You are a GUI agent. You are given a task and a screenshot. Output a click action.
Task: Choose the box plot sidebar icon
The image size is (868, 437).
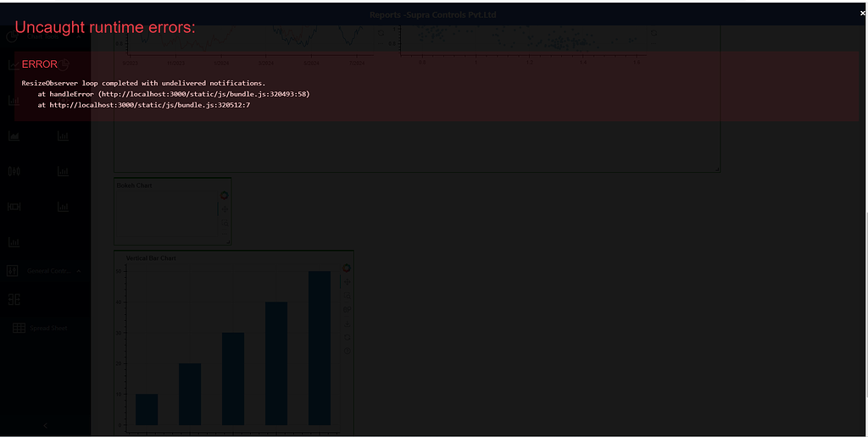point(14,207)
